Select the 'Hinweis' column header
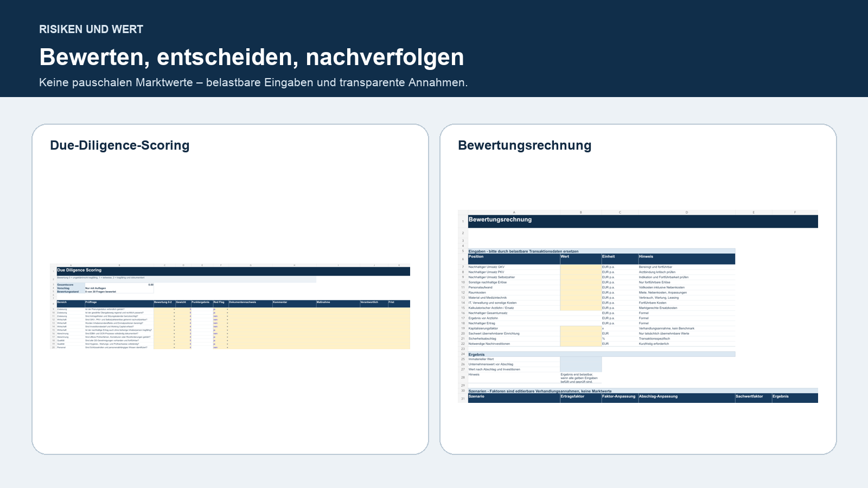 [686, 259]
